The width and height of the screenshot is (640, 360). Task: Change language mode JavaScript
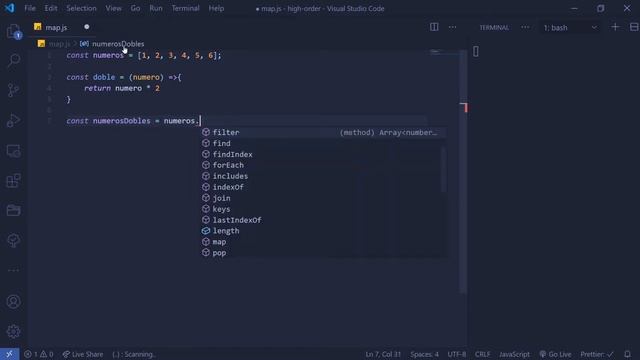click(x=514, y=354)
